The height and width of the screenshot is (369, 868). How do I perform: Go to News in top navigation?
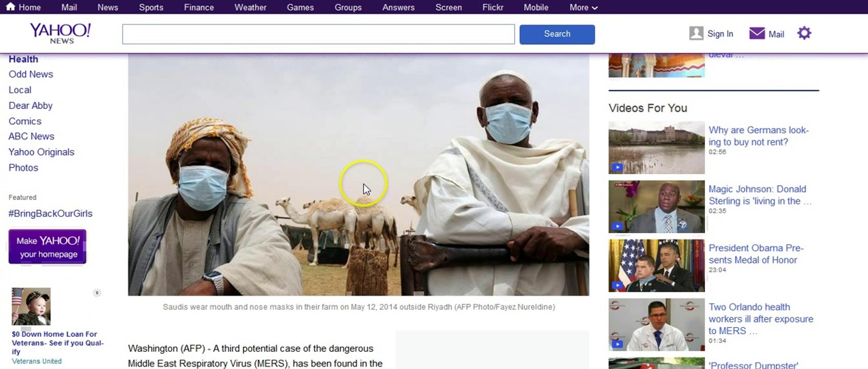[108, 7]
